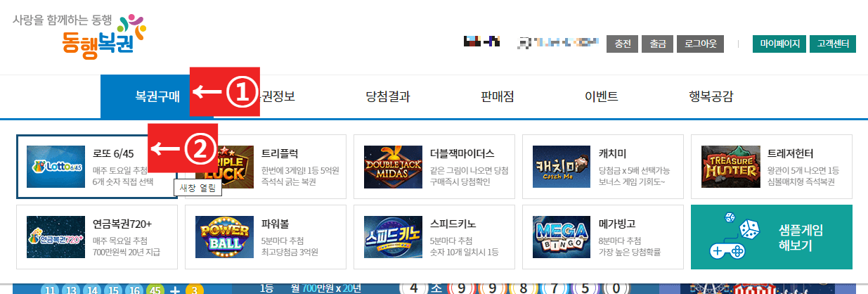The height and width of the screenshot is (294, 868).
Task: Click the '사랑을 함께하는 동행' slogan text
Action: (x=62, y=20)
